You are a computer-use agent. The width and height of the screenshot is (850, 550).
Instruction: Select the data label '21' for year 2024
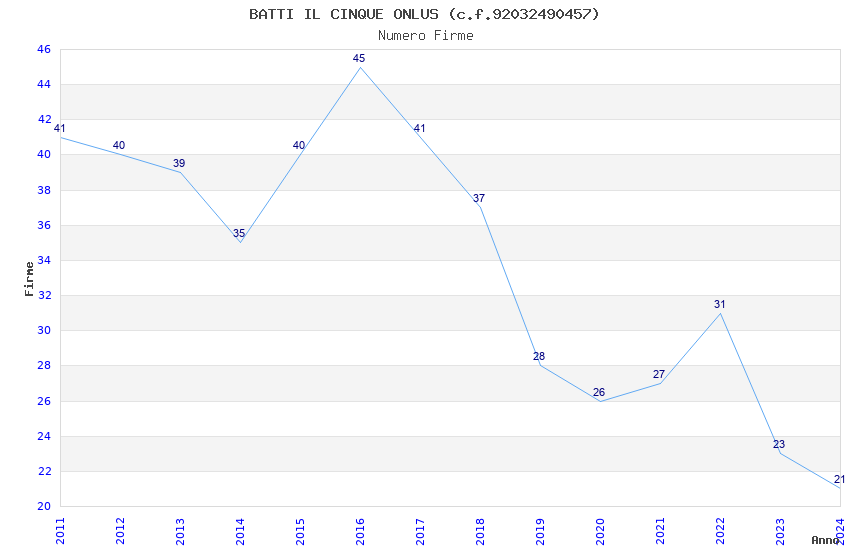click(840, 480)
